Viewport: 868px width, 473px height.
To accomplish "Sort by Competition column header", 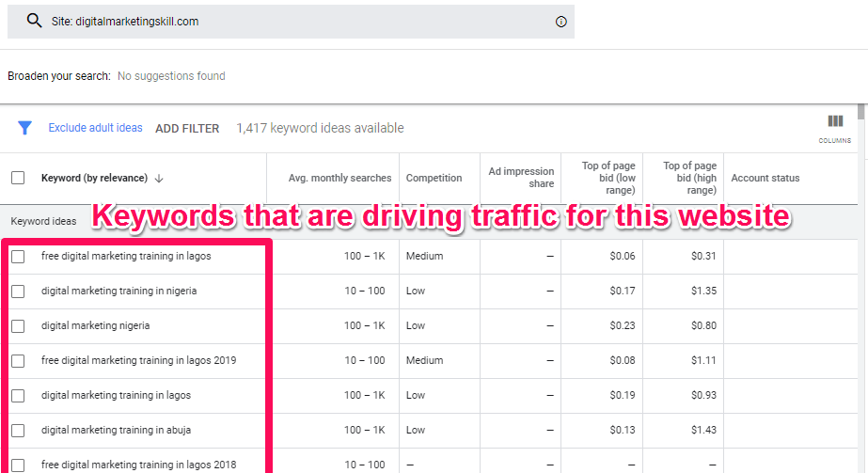I will (x=434, y=178).
